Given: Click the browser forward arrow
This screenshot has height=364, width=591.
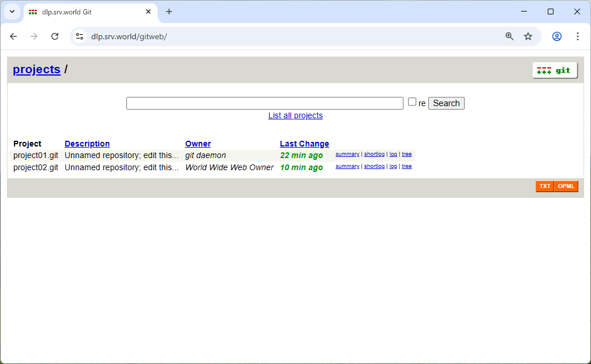Looking at the screenshot, I should pyautogui.click(x=34, y=36).
